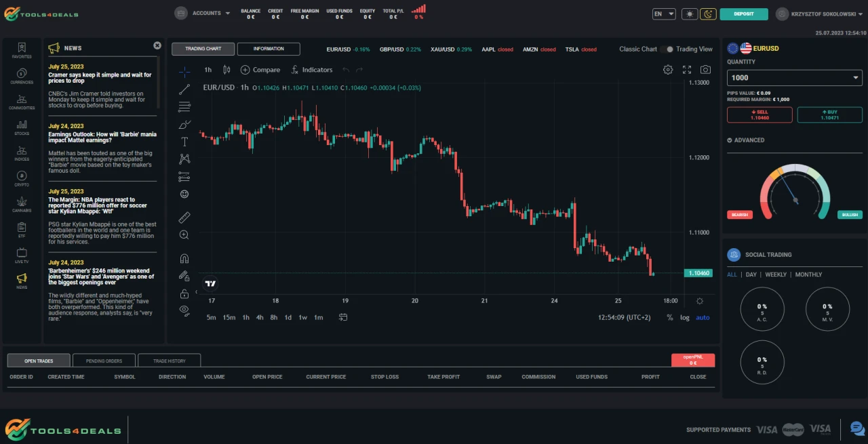Toggle magnet mode for drawings
The width and height of the screenshot is (868, 444).
click(x=184, y=258)
